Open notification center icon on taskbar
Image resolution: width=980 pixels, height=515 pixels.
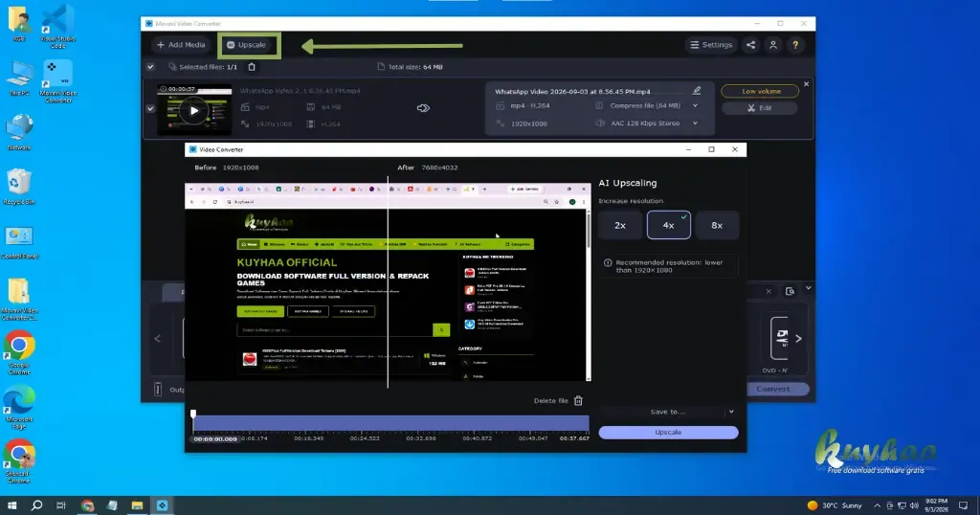(x=963, y=505)
